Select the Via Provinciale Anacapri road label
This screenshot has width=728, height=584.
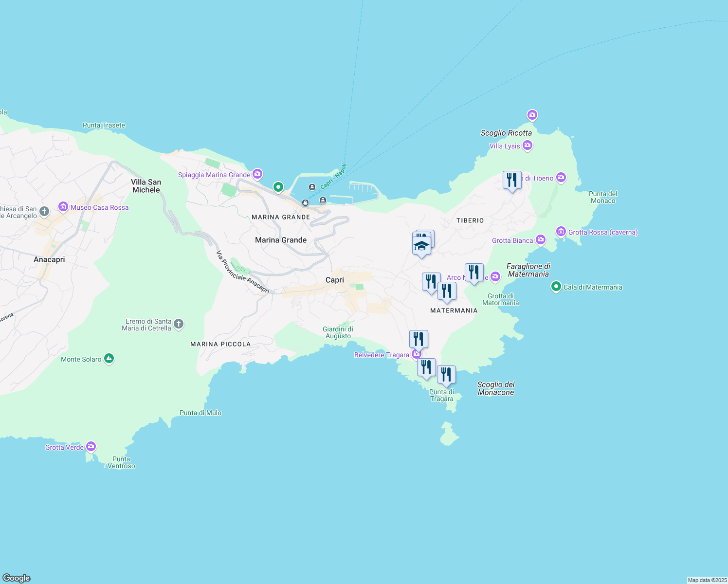[242, 272]
